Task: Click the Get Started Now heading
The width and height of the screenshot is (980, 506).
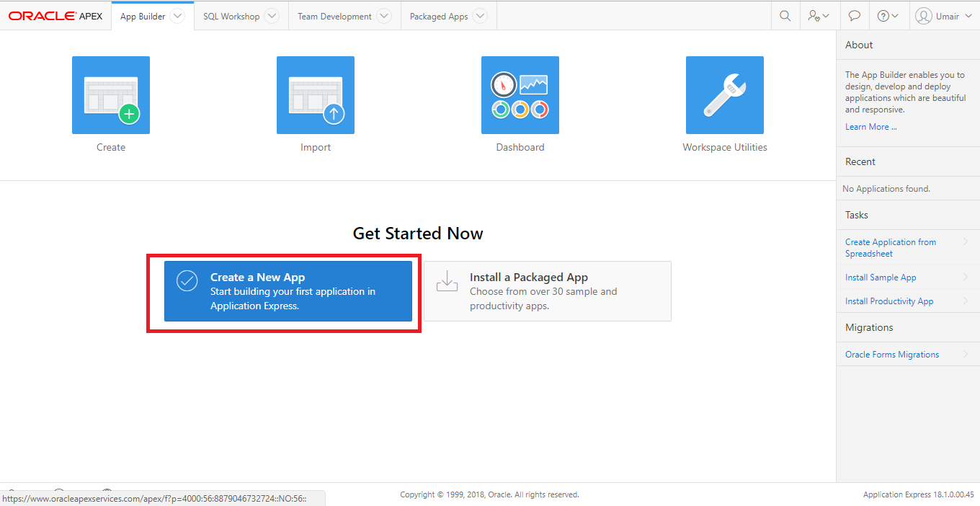Action: (x=418, y=234)
